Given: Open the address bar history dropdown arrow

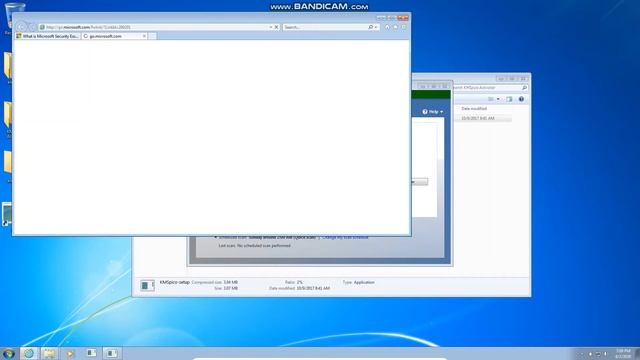Looking at the screenshot, I should [x=270, y=27].
